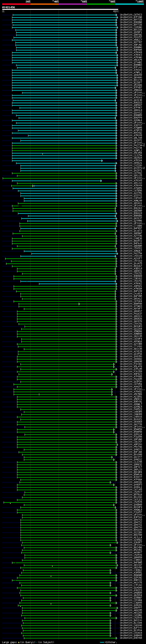Open hit UniRef100_B4FR97
Viewport: 146px width, 644px height.
click(131, 228)
